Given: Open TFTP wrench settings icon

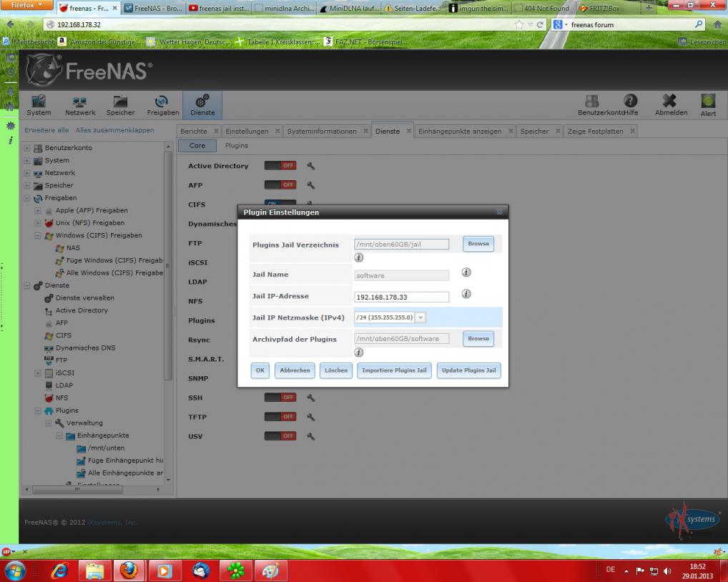Looking at the screenshot, I should [x=311, y=418].
